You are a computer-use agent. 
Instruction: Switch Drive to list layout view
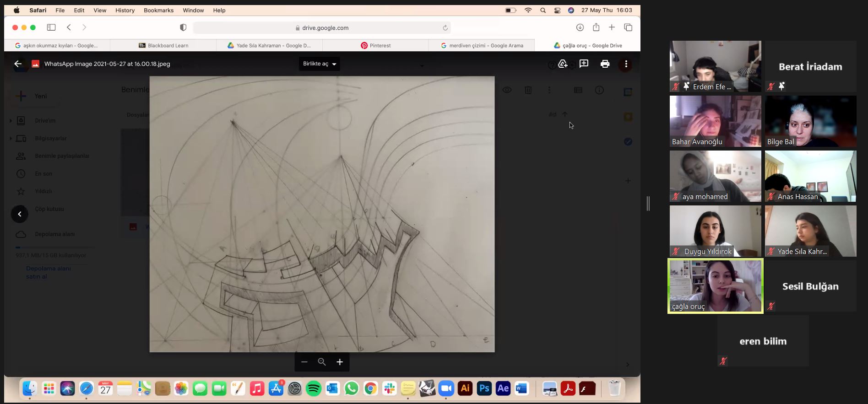tap(578, 90)
